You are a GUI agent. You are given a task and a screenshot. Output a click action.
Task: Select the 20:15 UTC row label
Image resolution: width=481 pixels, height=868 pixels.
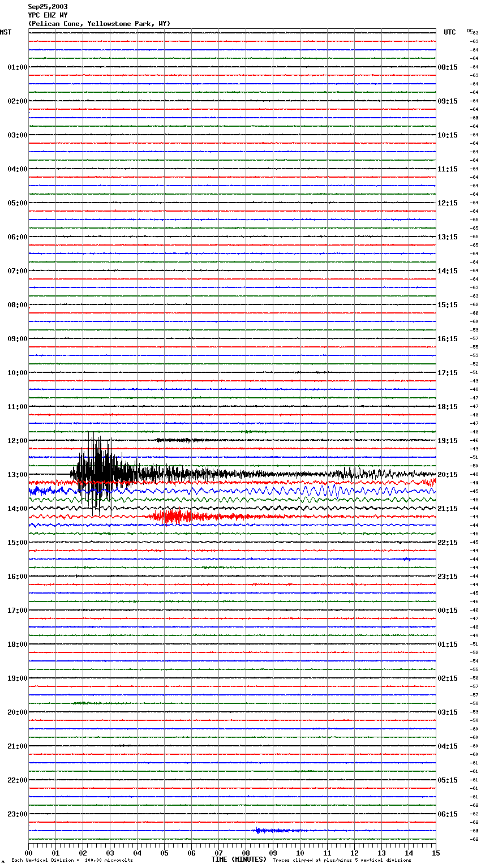(448, 475)
